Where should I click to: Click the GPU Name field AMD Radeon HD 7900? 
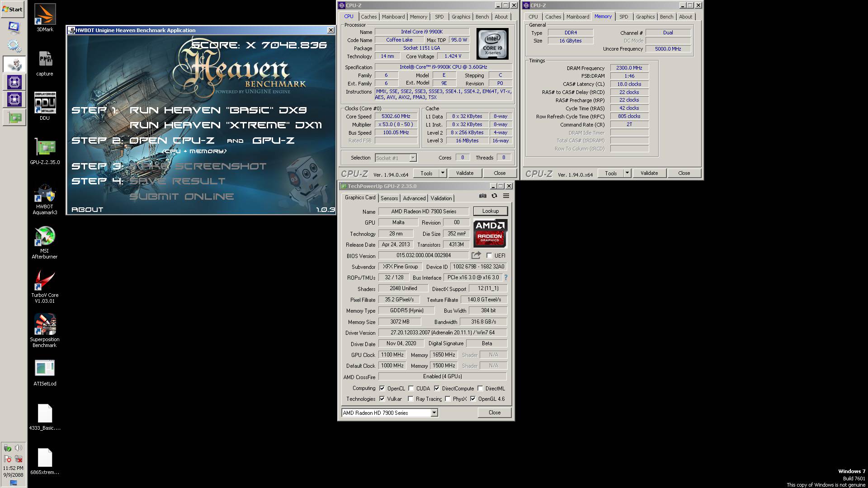[x=424, y=211]
